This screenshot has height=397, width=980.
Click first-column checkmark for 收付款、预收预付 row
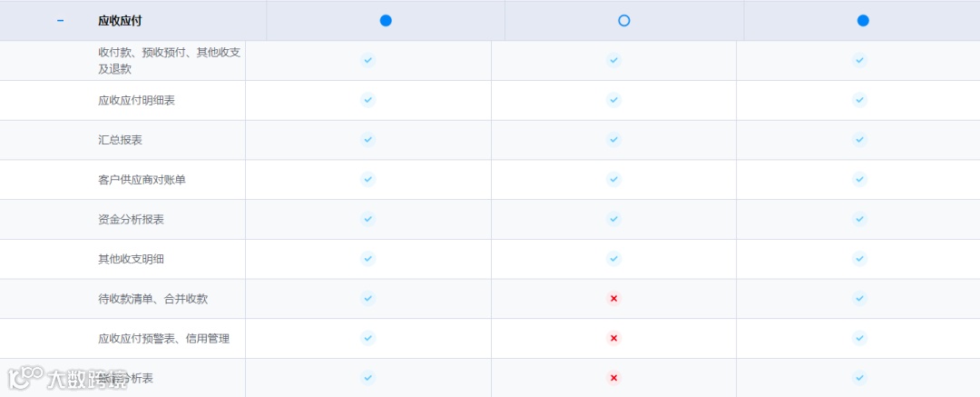pyautogui.click(x=368, y=60)
